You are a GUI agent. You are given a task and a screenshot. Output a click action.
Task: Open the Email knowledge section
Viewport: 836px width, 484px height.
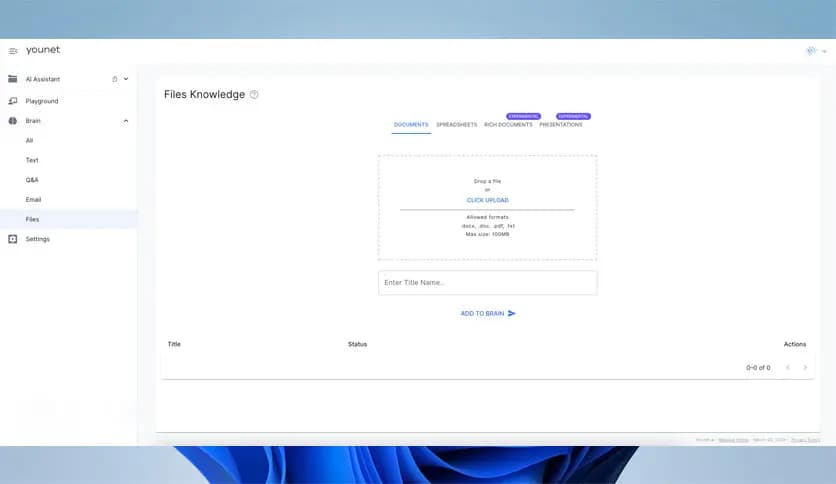pos(33,200)
